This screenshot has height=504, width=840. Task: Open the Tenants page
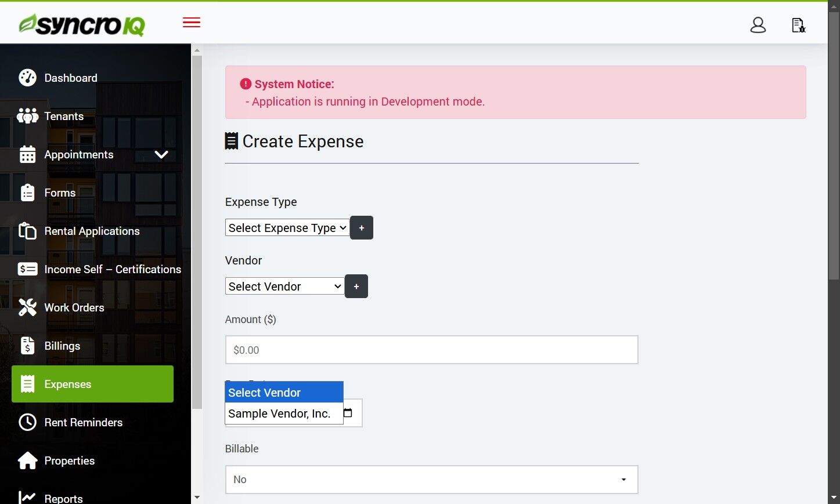pyautogui.click(x=64, y=116)
